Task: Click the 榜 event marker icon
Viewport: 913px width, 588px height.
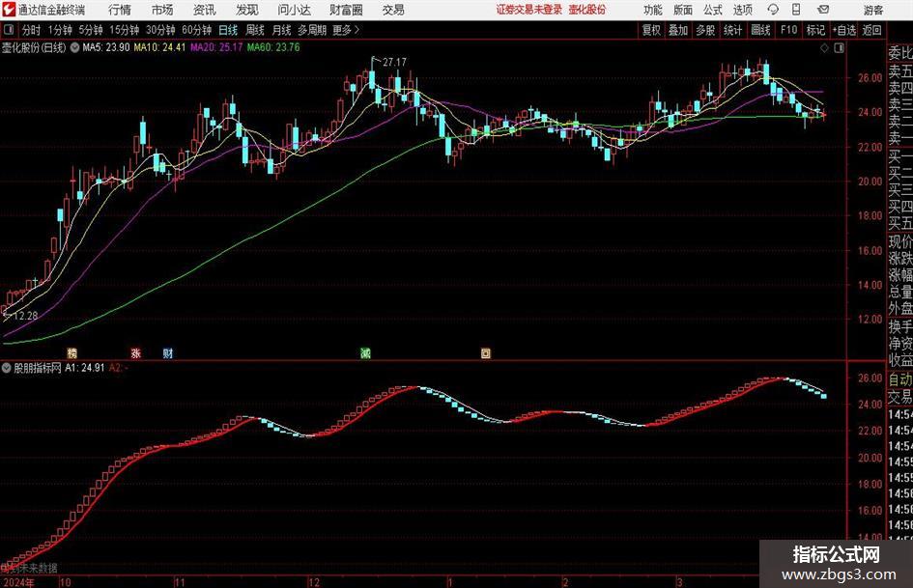Action: 72,352
